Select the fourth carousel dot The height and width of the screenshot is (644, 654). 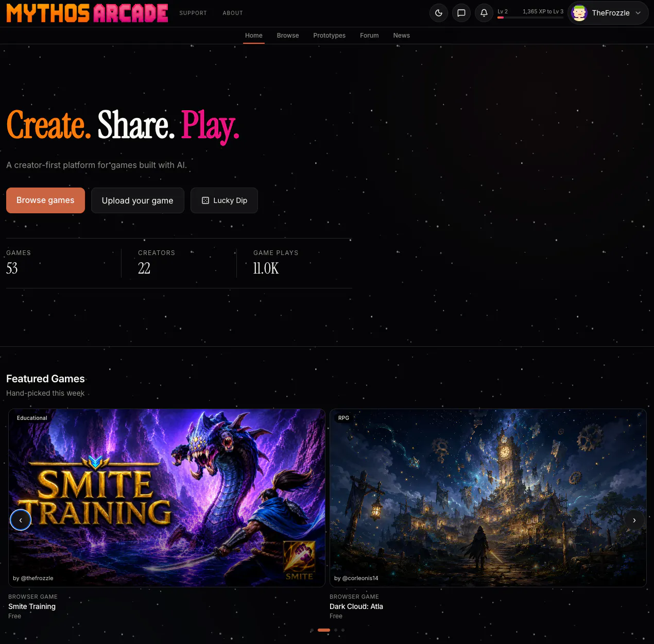point(343,630)
